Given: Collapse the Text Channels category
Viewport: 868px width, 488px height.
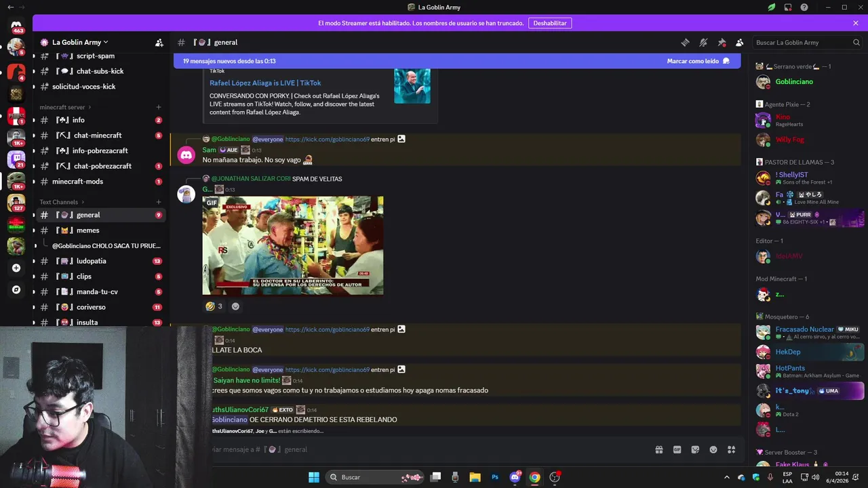Looking at the screenshot, I should point(61,202).
